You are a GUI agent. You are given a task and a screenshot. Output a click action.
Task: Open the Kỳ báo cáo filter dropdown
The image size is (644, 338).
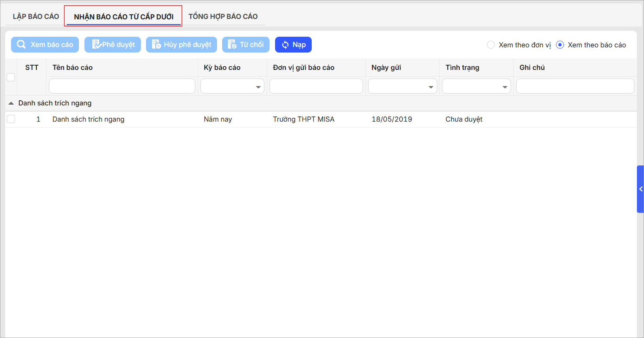tap(258, 86)
